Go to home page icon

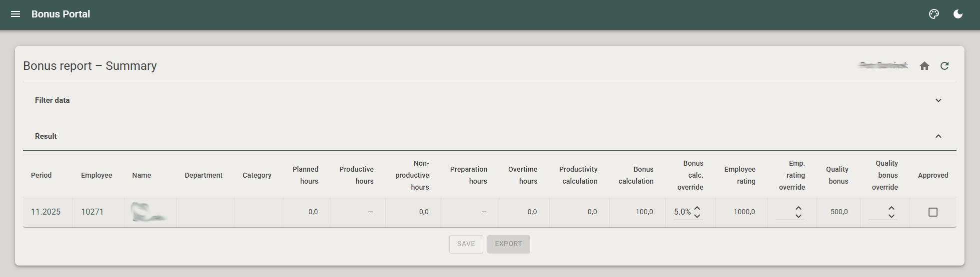(924, 66)
